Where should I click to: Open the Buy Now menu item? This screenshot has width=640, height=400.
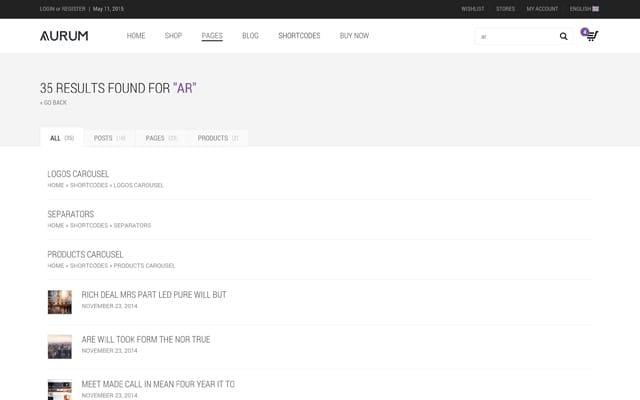click(x=354, y=36)
